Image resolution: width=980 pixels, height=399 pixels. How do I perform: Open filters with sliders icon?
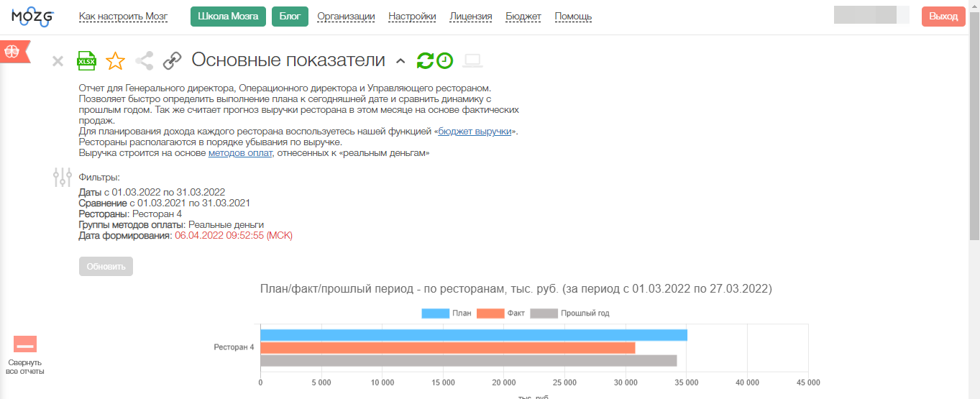(63, 177)
